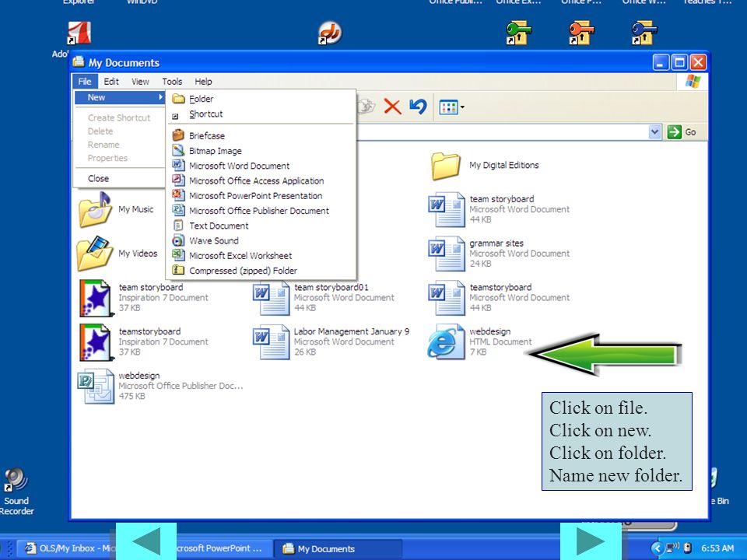The width and height of the screenshot is (747, 560).
Task: Choose Microsoft PowerPoint Presentation entry
Action: pyautogui.click(x=261, y=196)
